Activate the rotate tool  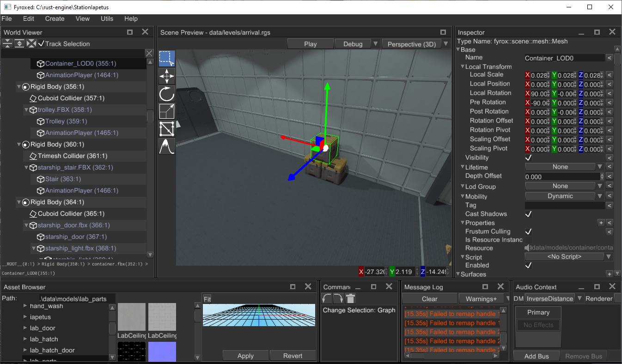[166, 94]
